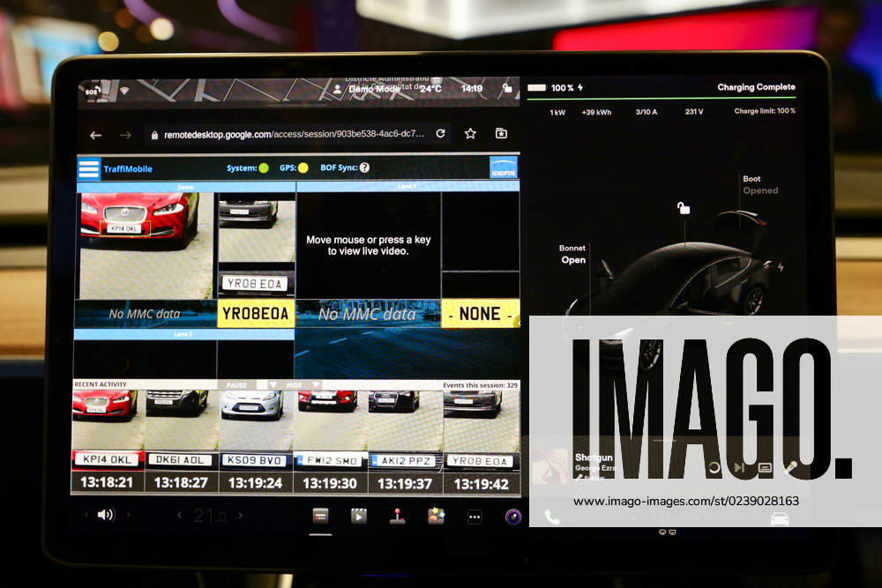This screenshot has width=882, height=588.
Task: Tap the Wi-Fi status icon
Action: 124,90
